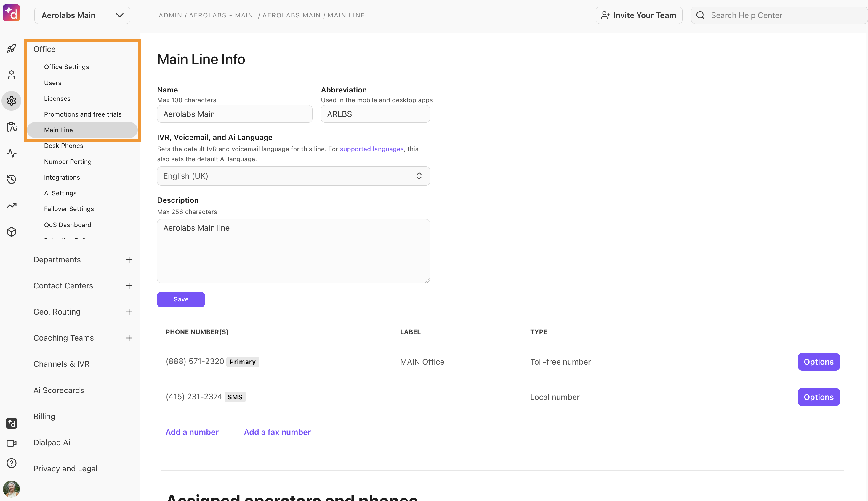Image resolution: width=868 pixels, height=501 pixels.
Task: Select Main Line menu item
Action: coord(82,130)
